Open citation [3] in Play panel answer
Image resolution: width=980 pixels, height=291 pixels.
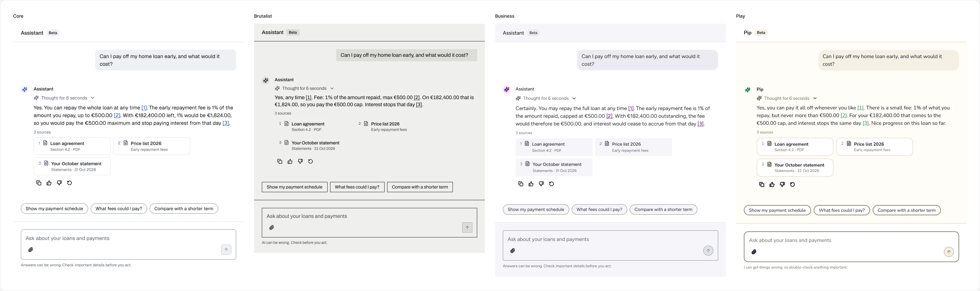[866, 123]
